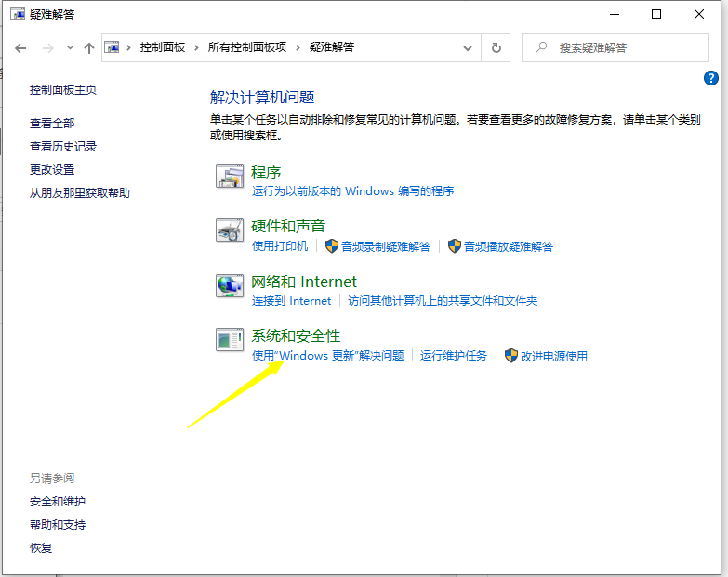Click the 系统和安全性 category icon
Screen dimensions: 728x577
[230, 339]
